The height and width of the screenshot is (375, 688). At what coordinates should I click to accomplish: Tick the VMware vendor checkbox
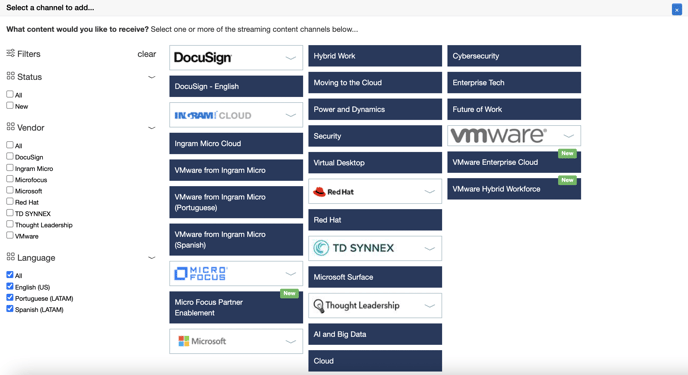pyautogui.click(x=10, y=236)
